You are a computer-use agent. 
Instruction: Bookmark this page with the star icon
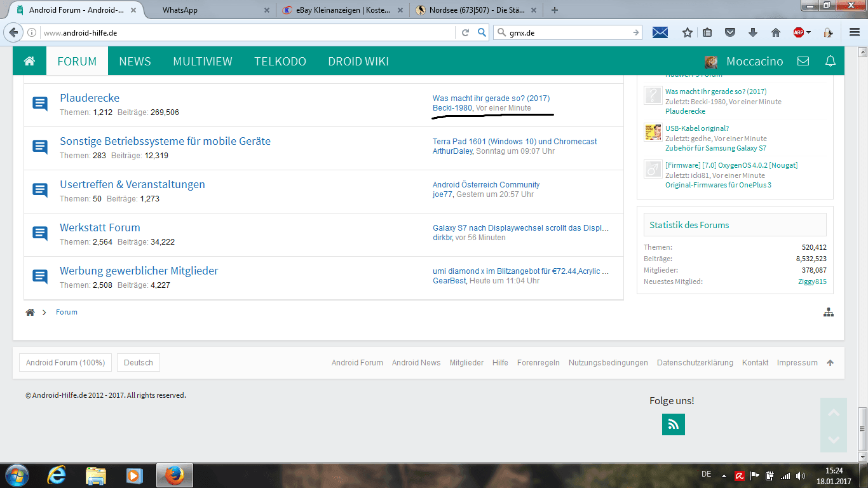(687, 32)
